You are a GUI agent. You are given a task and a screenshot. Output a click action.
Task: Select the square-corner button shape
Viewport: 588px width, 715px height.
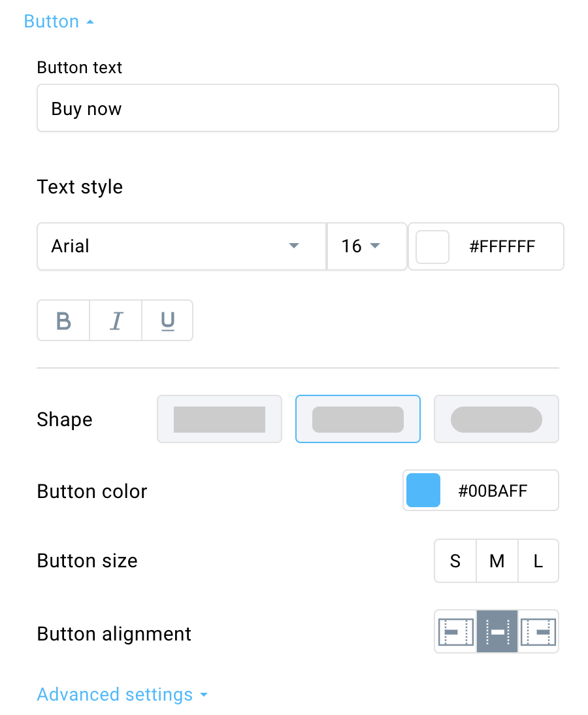[220, 419]
